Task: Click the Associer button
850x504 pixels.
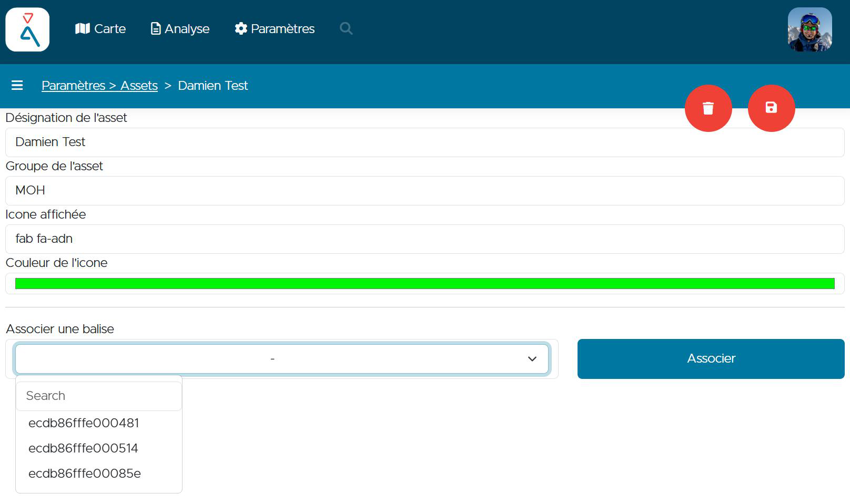Action: tap(711, 359)
